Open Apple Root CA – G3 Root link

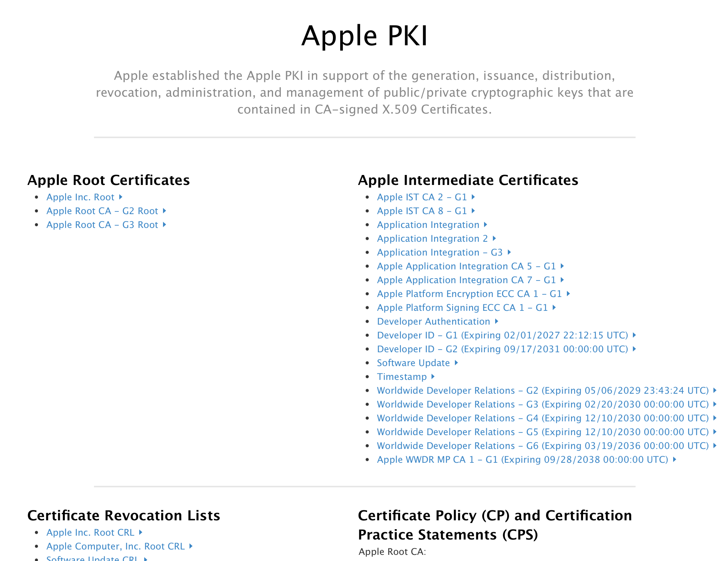click(x=106, y=225)
